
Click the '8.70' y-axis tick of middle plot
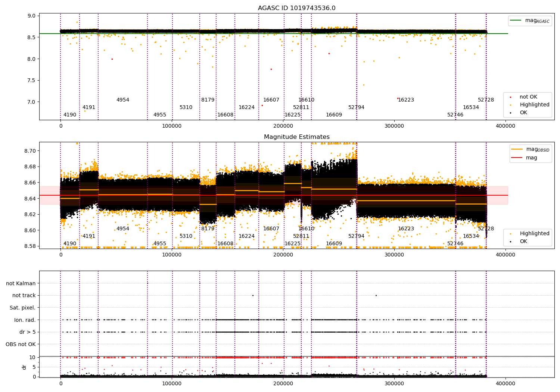30,151
